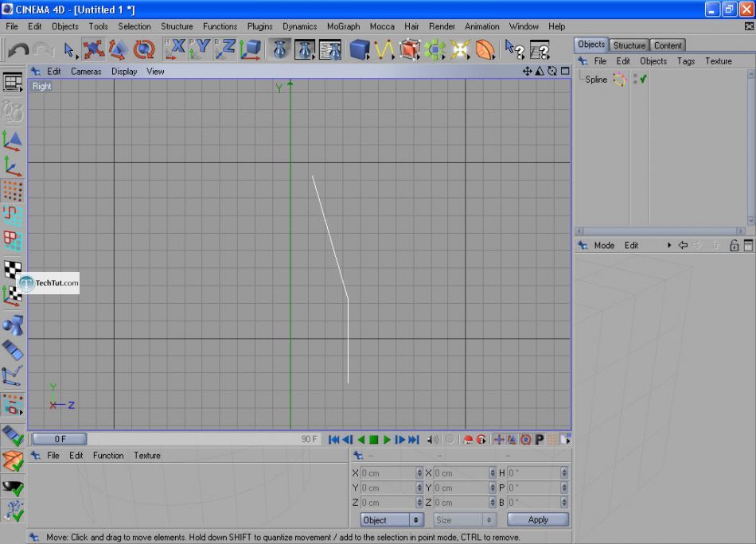Image resolution: width=756 pixels, height=544 pixels.
Task: Open the Object coordinate dropdown
Action: click(x=392, y=520)
